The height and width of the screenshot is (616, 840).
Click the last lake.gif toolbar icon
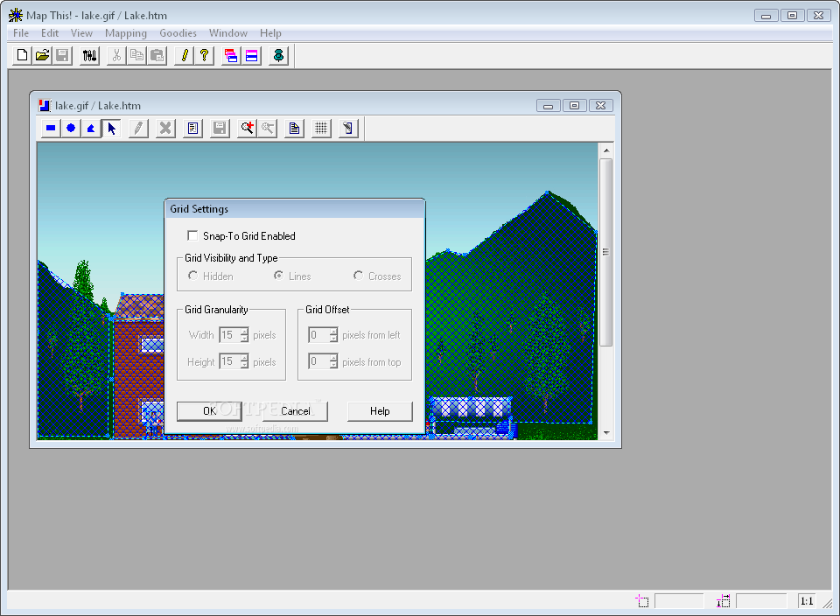[348, 129]
